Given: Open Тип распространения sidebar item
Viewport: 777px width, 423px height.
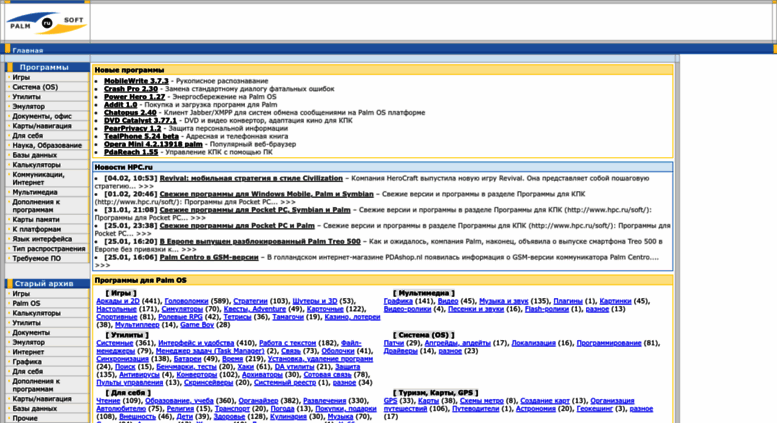Looking at the screenshot, I should tap(49, 249).
